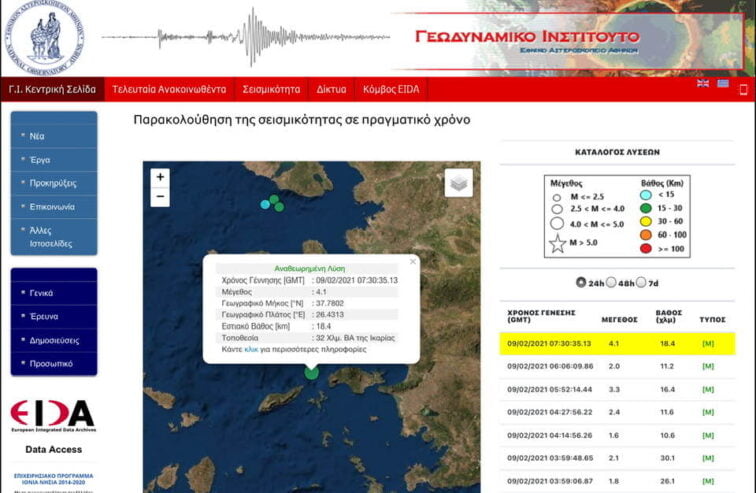This screenshot has width=756, height=493.
Task: Click the ΤΥΠΟΣ column header
Action: (712, 320)
